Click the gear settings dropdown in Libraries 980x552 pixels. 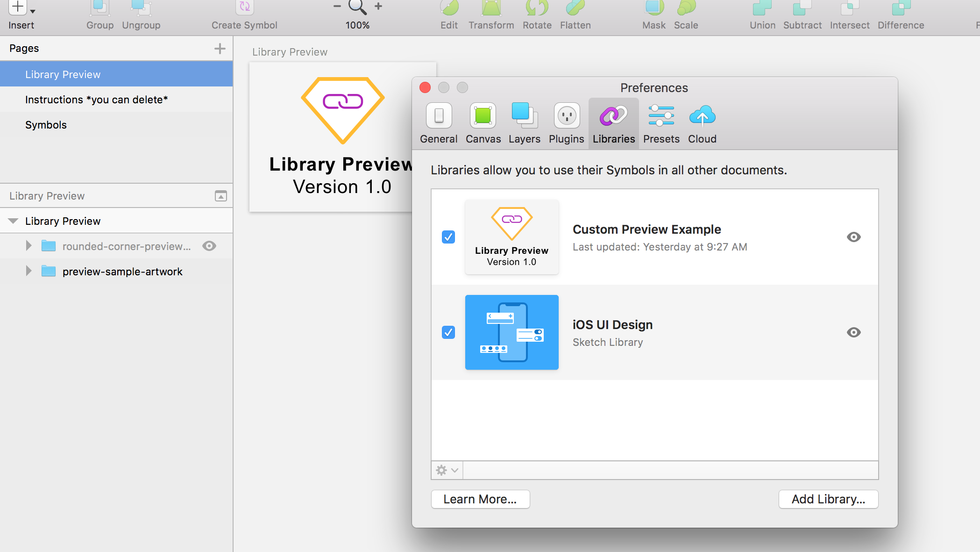pos(446,469)
